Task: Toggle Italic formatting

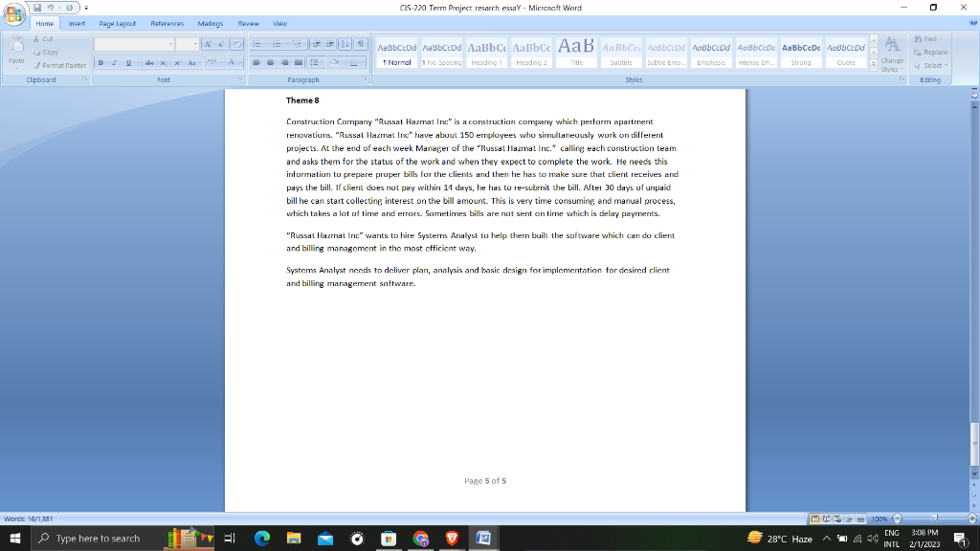Action: (114, 62)
